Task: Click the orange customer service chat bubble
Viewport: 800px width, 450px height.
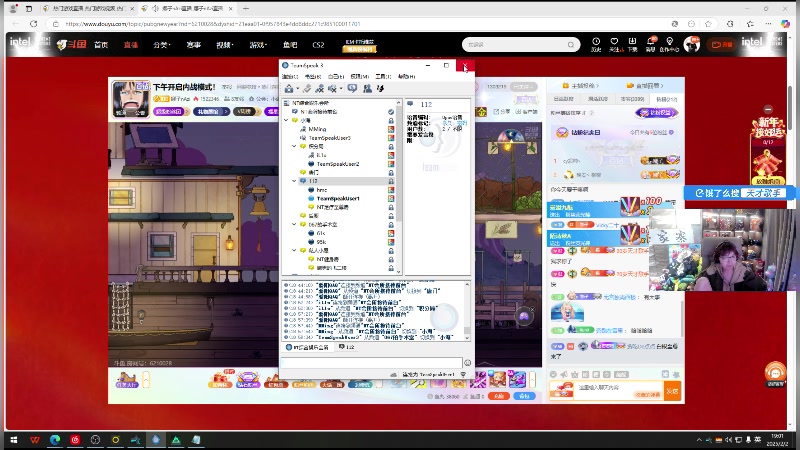Action: click(775, 372)
